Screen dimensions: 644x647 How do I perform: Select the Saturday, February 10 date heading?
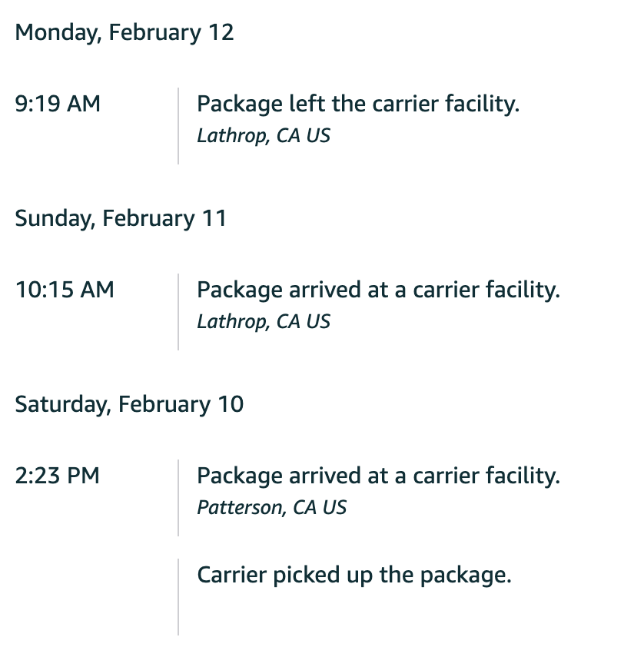pos(129,404)
